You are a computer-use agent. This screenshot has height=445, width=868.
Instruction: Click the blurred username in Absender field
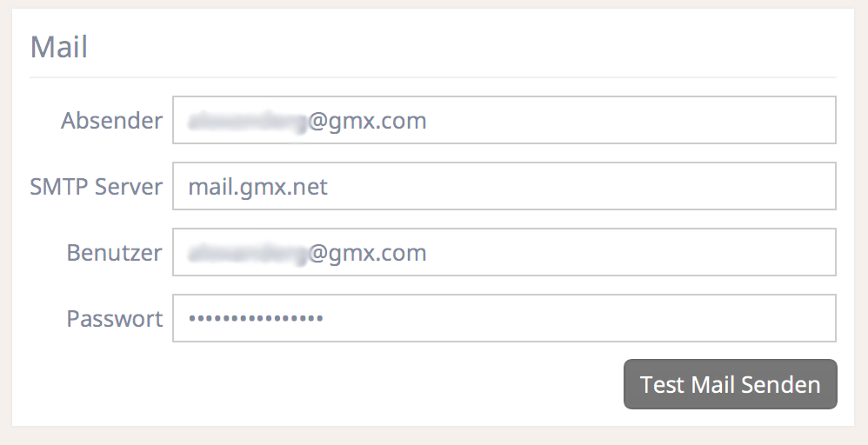(x=248, y=121)
